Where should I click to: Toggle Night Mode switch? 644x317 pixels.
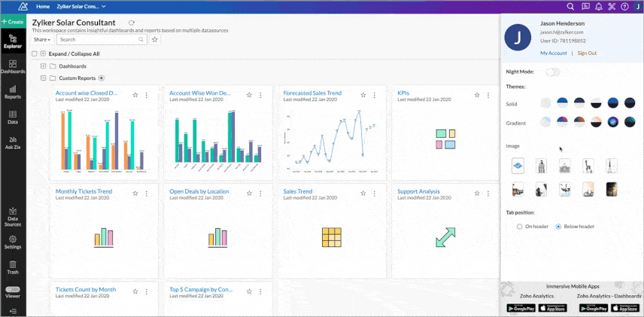tap(553, 72)
